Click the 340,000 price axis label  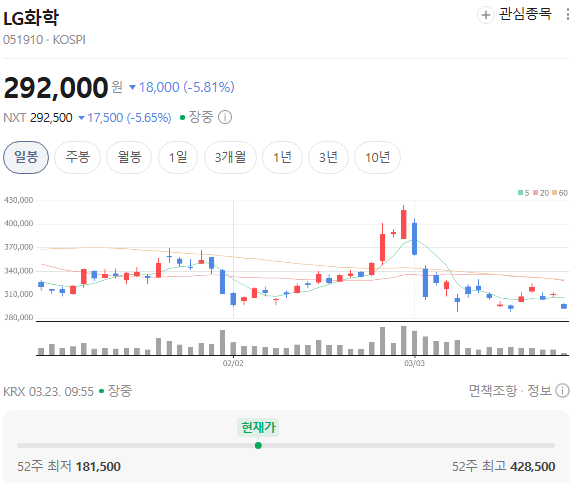click(x=19, y=271)
